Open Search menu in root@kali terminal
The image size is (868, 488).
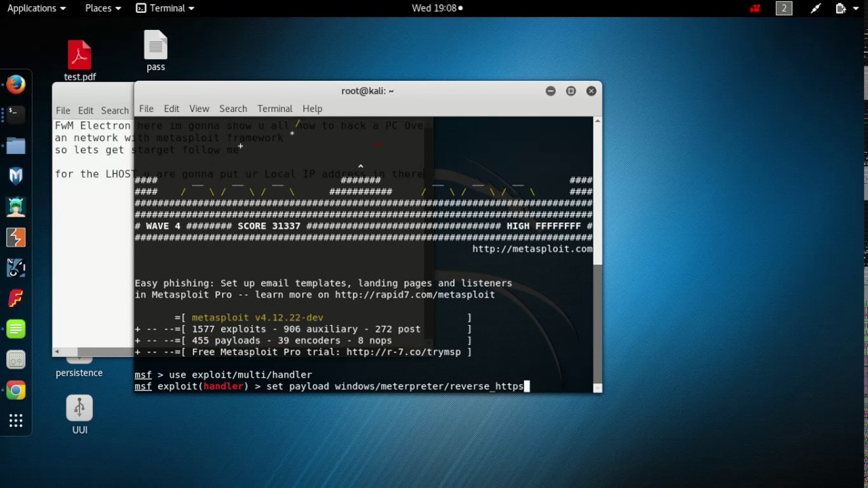pyautogui.click(x=233, y=108)
